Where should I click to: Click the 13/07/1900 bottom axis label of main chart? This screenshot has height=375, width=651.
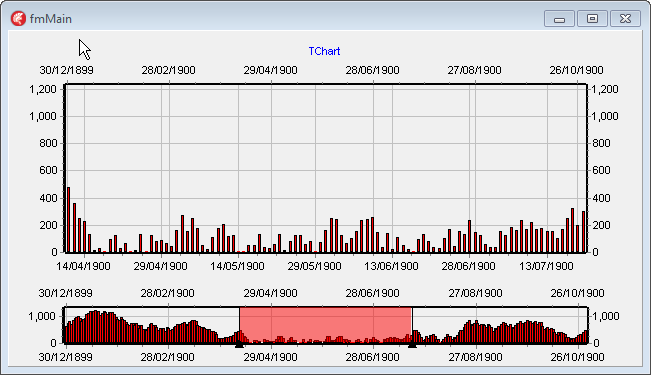(546, 266)
